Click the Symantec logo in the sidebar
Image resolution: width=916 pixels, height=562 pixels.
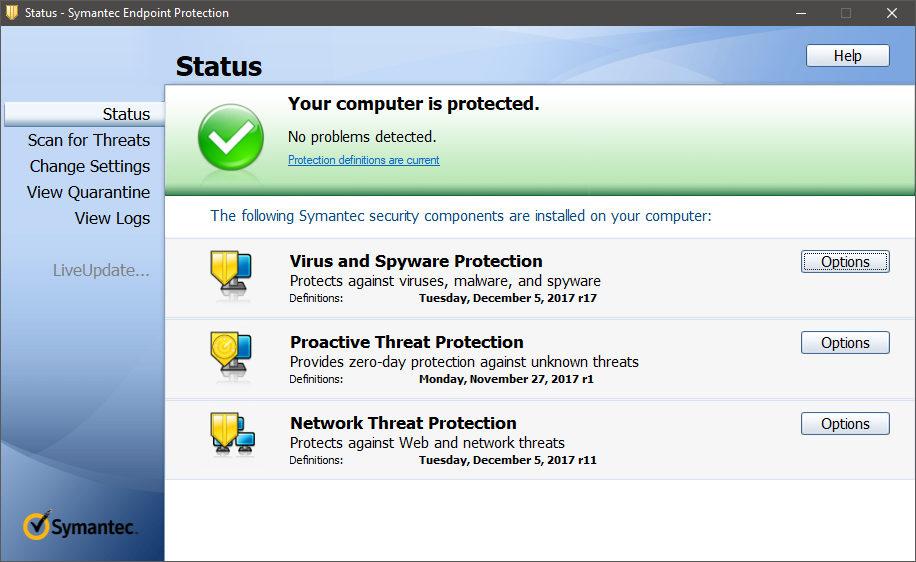[81, 525]
